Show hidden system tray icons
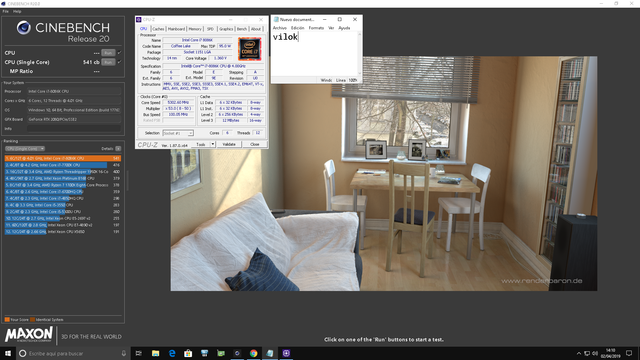640x360 pixels. (x=578, y=353)
